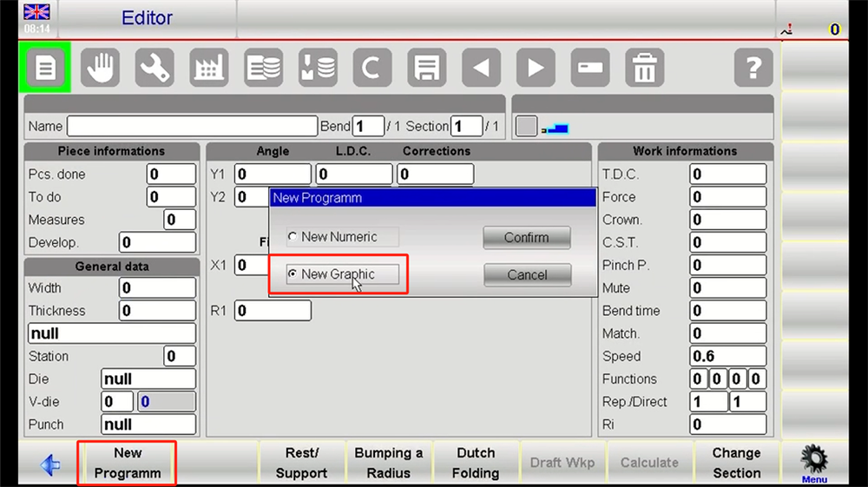Select the Dutch Folding function
Screen dimensions: 868x487
point(476,463)
